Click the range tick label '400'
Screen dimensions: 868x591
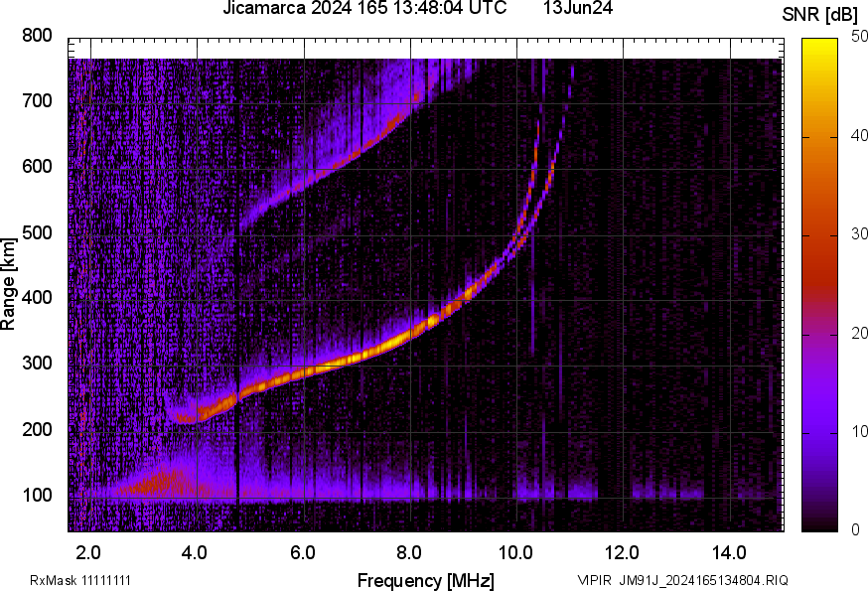37,297
